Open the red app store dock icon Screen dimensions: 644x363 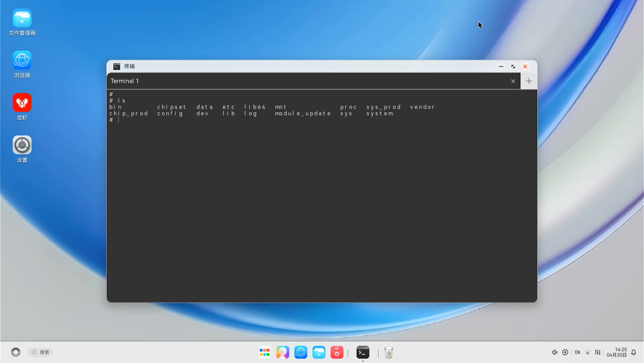point(337,352)
